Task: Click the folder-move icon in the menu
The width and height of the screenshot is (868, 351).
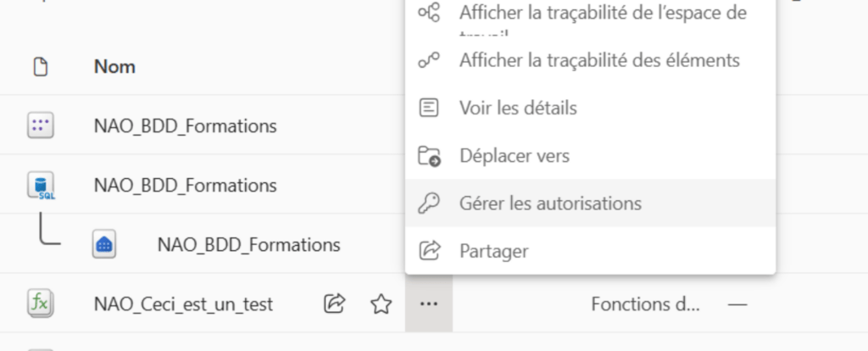Action: click(431, 156)
